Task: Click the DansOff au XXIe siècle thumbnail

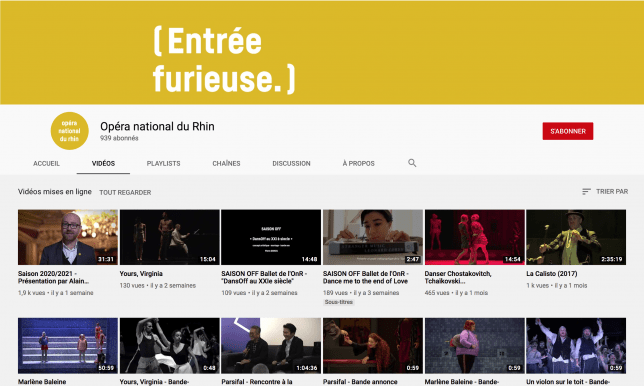Action: [x=271, y=237]
